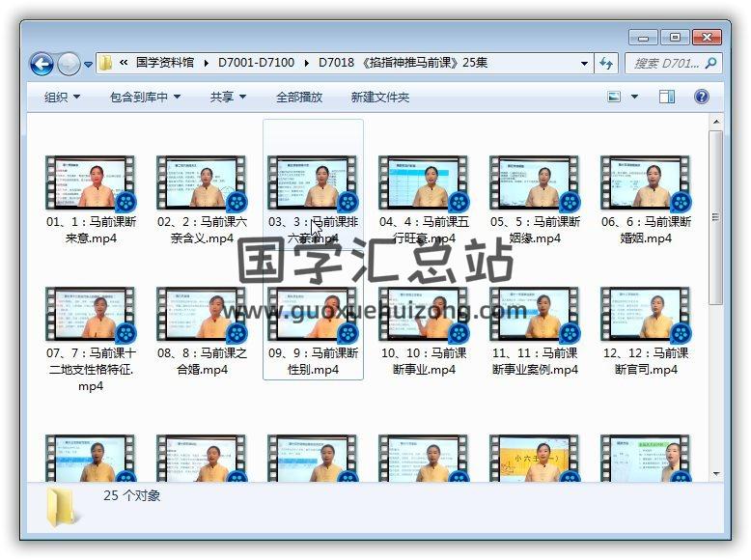Screen dimensions: 751x560
Task: Open the recent locations dropdown arrow
Action: pyautogui.click(x=88, y=64)
